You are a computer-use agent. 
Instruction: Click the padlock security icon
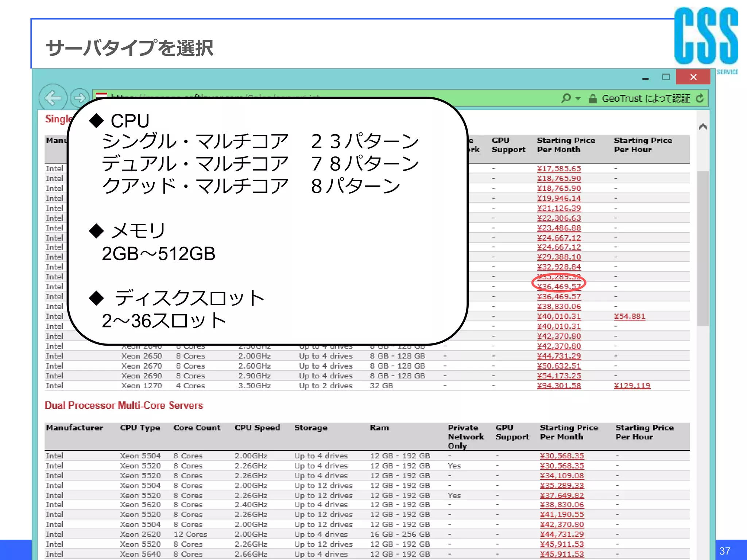coord(593,98)
